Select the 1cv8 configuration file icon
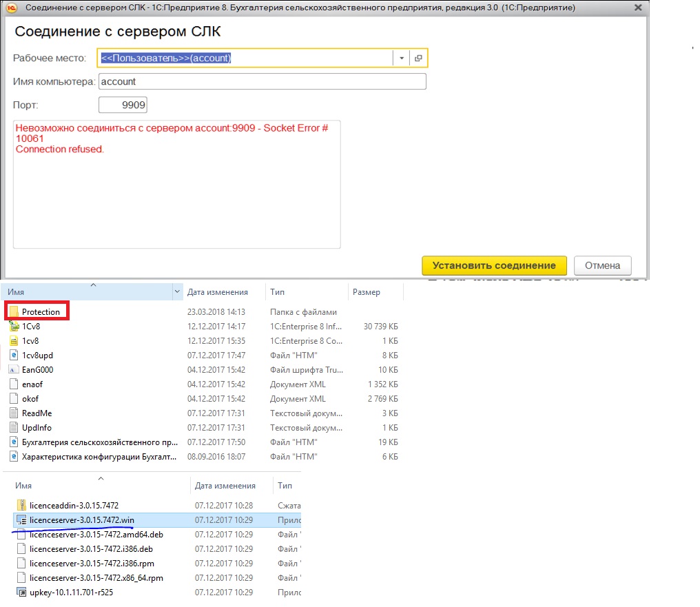Viewport: 700px width, 607px height. tap(14, 341)
